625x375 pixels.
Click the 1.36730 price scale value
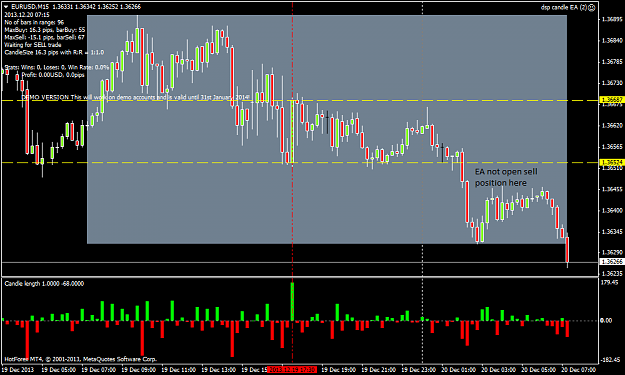pos(612,83)
